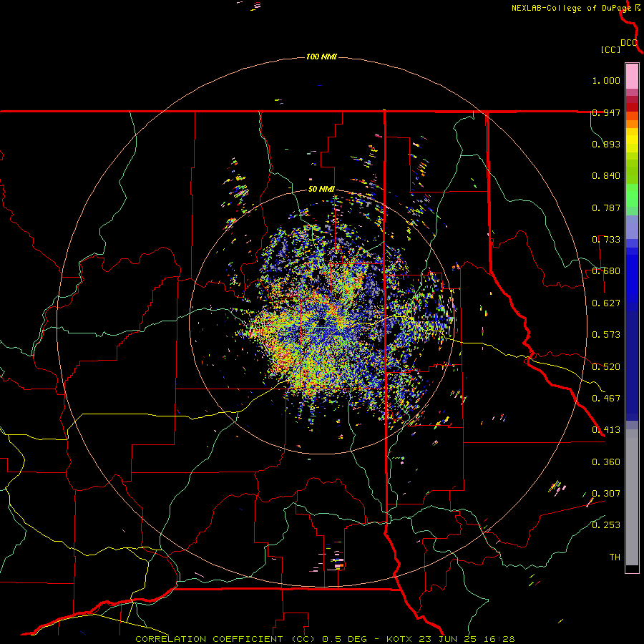Click the 0.413 scale value
Image resolution: width=644 pixels, height=644 pixels.
(606, 430)
